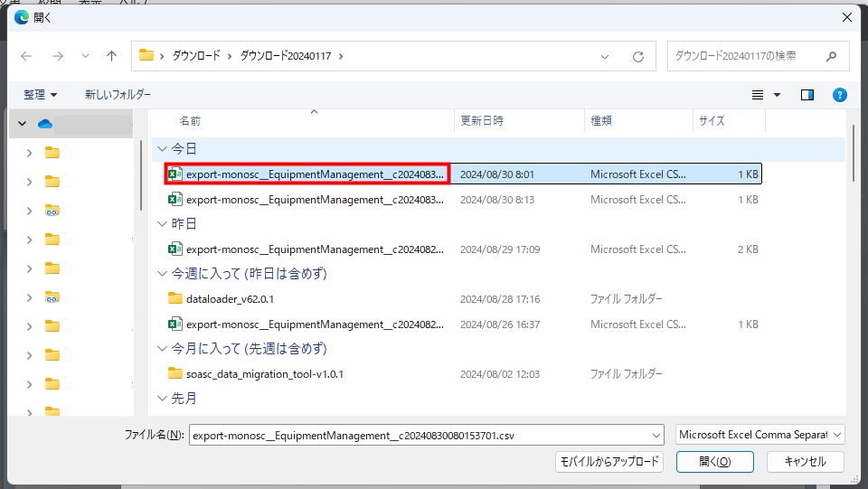Open the 整理 menu
Viewport: 868px width, 489px height.
pyautogui.click(x=40, y=95)
